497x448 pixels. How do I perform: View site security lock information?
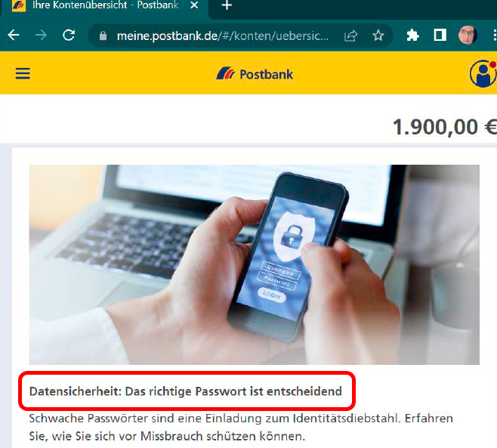coord(103,36)
